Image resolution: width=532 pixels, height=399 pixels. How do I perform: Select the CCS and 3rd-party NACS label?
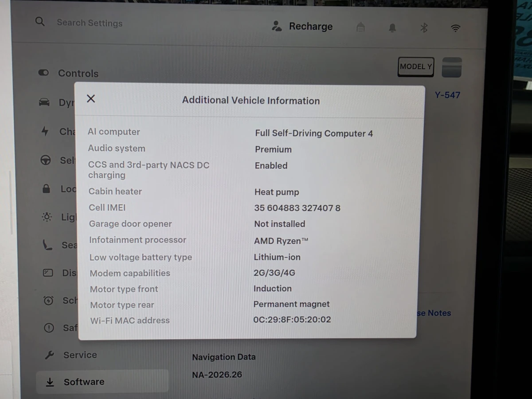(x=149, y=170)
